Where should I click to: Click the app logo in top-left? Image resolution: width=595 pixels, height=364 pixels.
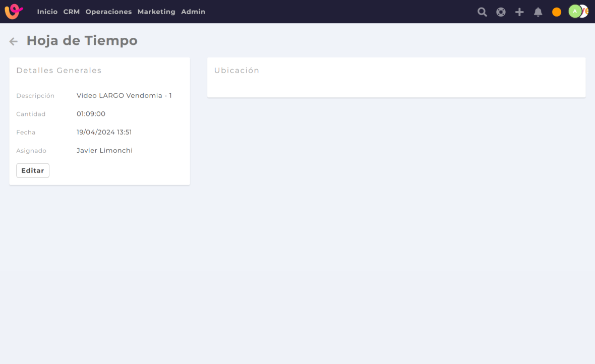[14, 11]
